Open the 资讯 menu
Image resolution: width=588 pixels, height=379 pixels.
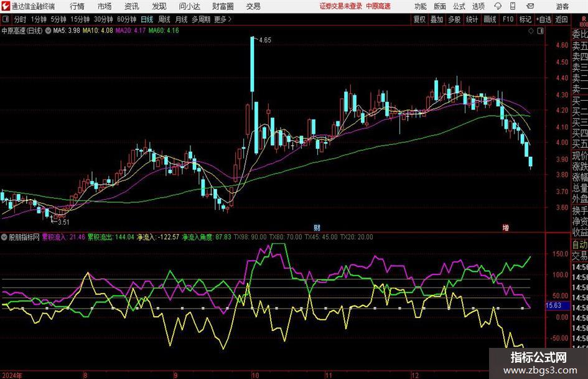pyautogui.click(x=132, y=6)
